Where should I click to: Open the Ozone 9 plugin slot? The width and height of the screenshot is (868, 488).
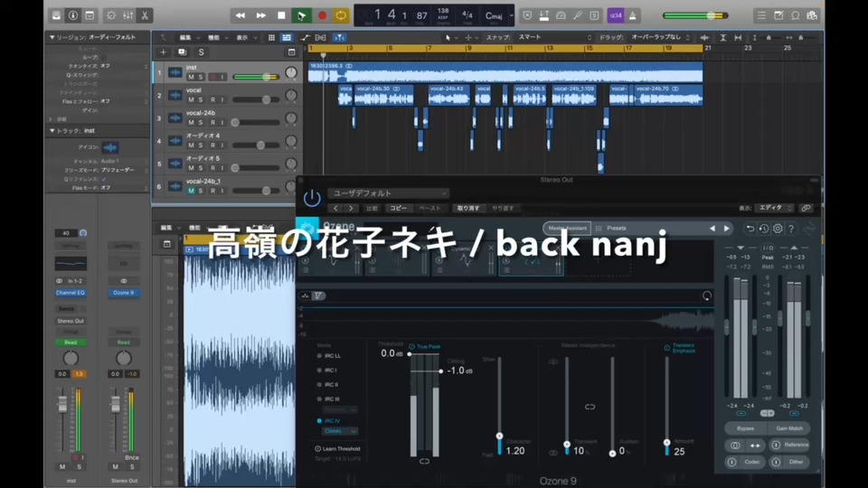coord(124,293)
